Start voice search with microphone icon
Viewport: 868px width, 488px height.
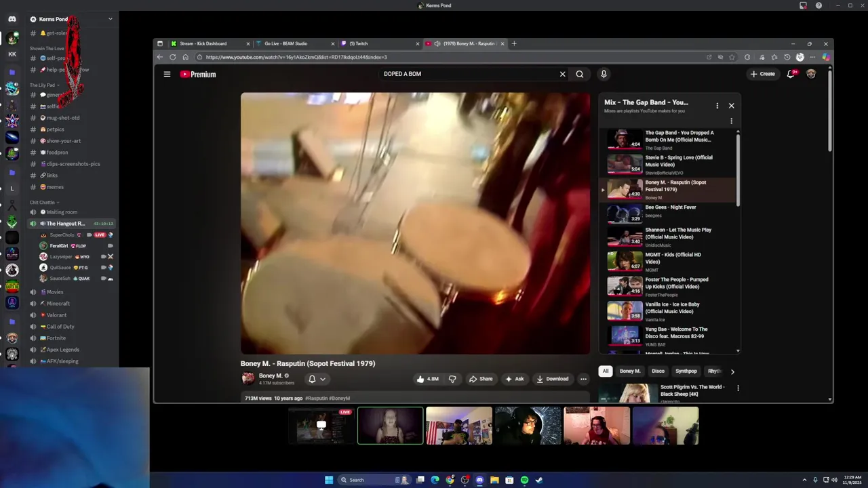[x=604, y=74]
